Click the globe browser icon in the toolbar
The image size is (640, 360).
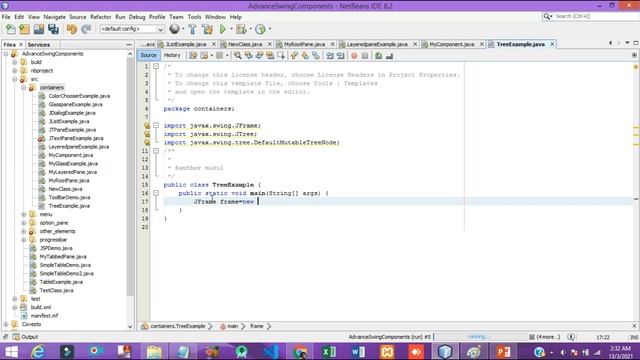coord(174,29)
